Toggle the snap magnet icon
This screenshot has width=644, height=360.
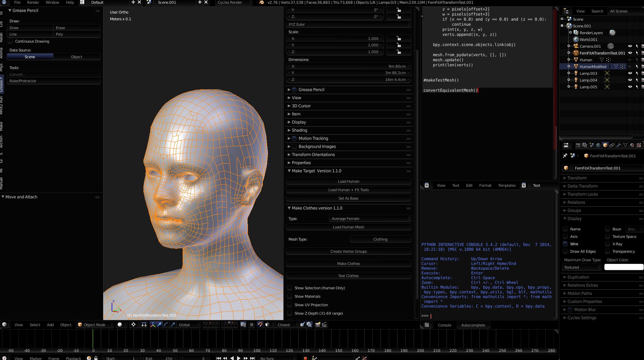(260, 324)
